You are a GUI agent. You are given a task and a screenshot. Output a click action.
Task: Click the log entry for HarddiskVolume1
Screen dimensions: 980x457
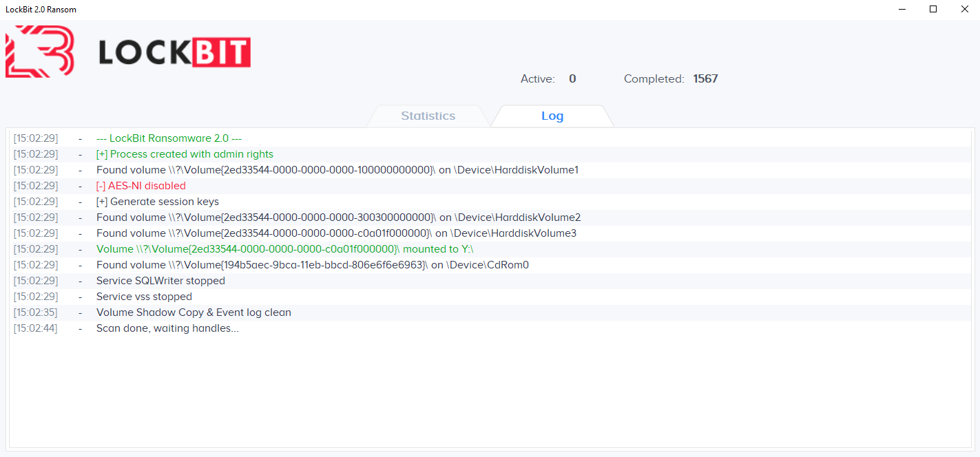click(490, 170)
